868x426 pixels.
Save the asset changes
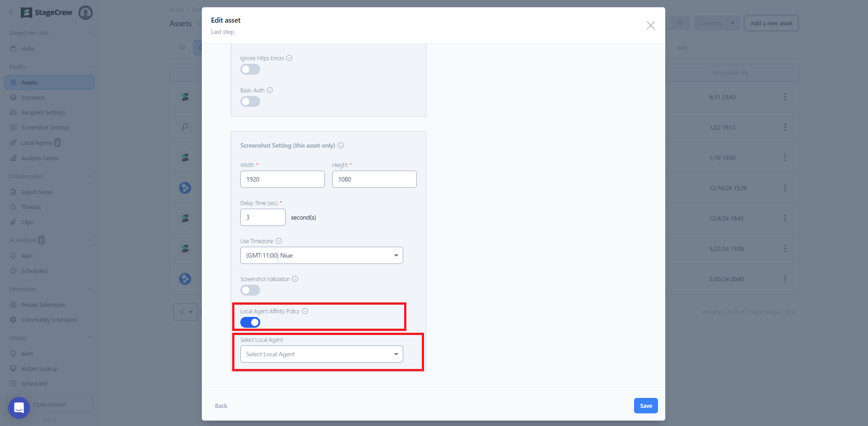645,406
